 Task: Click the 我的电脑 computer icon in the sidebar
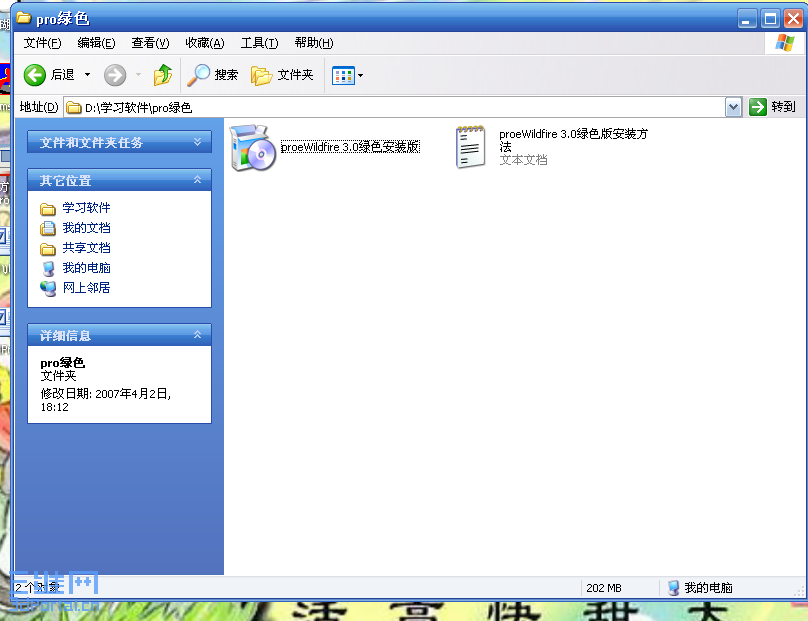[x=48, y=268]
